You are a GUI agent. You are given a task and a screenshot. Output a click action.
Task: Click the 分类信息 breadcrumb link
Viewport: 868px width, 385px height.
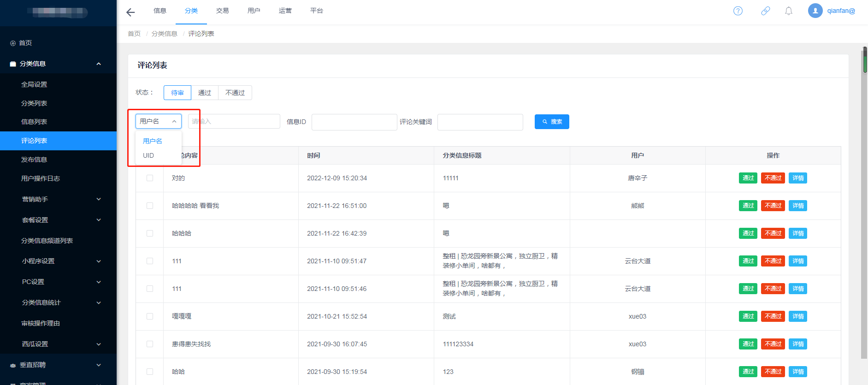pyautogui.click(x=165, y=34)
